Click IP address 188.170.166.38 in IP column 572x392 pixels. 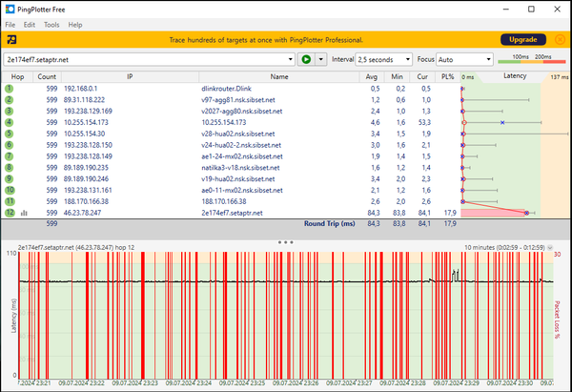click(86, 201)
